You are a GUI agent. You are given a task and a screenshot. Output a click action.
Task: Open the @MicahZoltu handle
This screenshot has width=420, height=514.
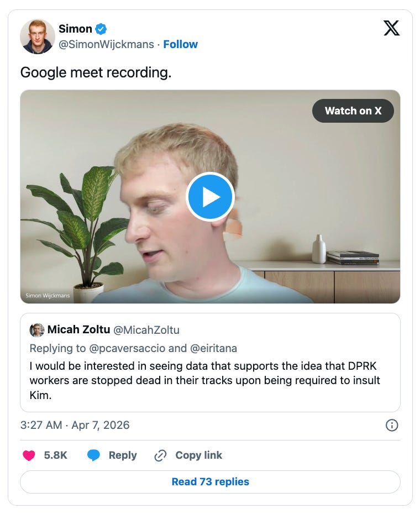146,330
